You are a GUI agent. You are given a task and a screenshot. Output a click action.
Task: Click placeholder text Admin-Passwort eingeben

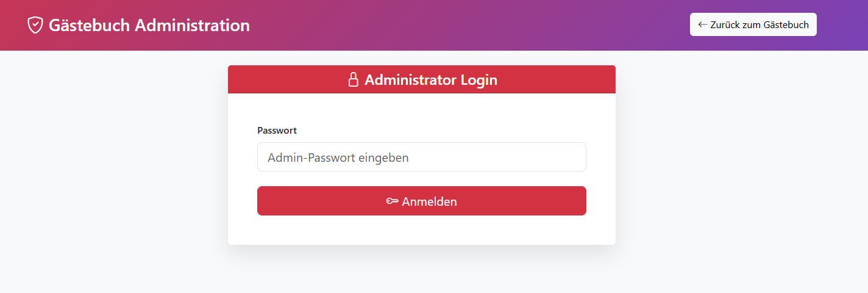pos(338,157)
